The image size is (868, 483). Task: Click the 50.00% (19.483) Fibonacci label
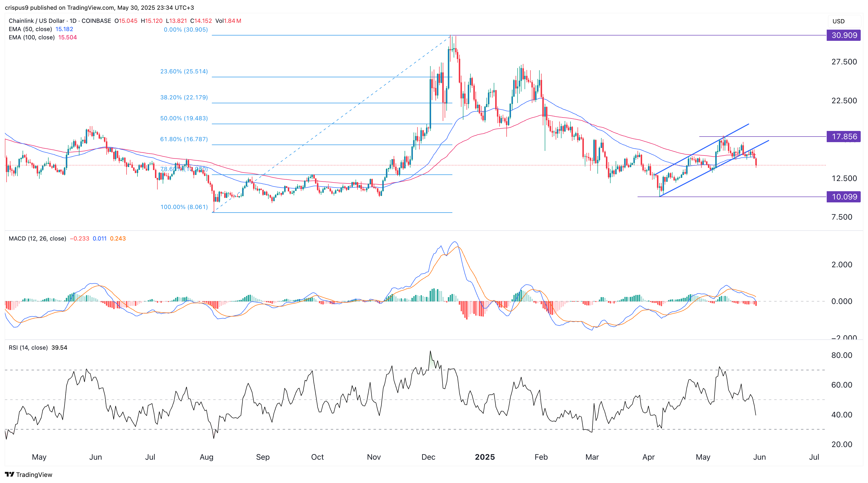click(x=184, y=118)
